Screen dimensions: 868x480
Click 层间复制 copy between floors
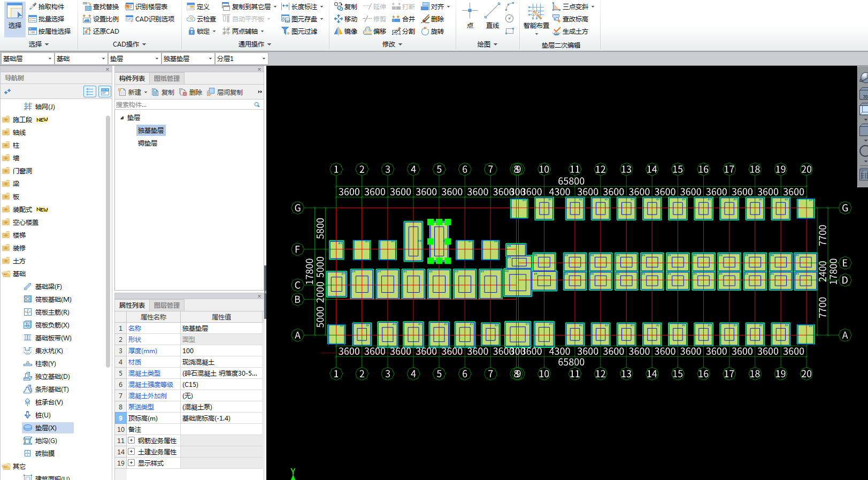coord(225,92)
